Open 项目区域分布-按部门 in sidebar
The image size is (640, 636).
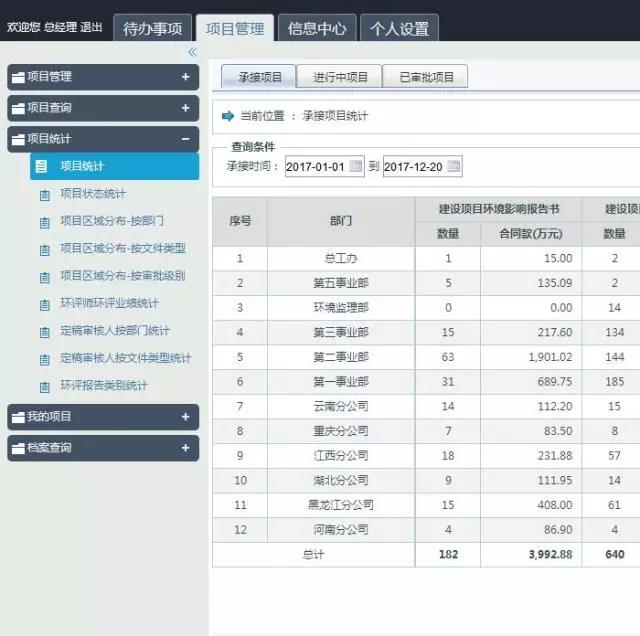[x=111, y=221]
